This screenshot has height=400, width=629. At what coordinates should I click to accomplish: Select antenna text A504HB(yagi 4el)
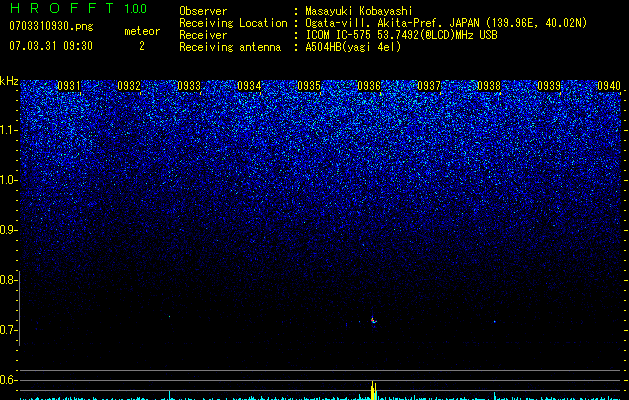tap(353, 47)
